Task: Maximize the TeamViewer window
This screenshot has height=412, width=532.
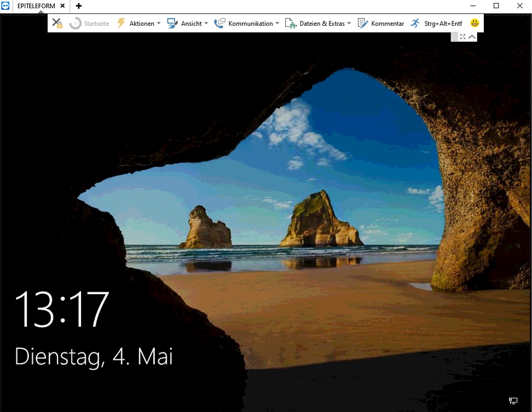Action: tap(496, 6)
